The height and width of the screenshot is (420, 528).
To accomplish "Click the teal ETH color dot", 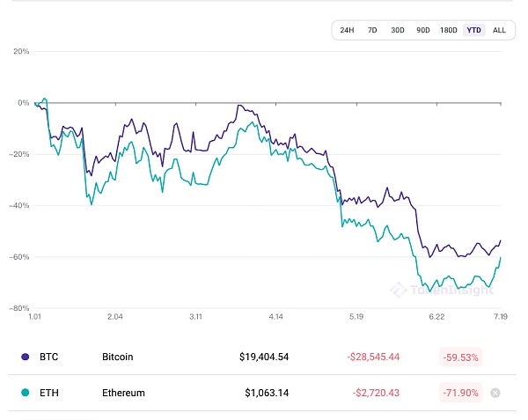I will click(25, 393).
